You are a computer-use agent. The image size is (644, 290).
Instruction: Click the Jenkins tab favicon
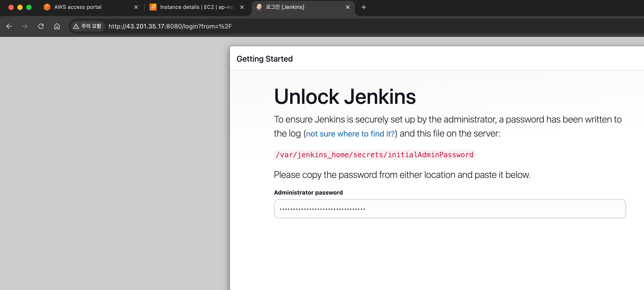pos(259,7)
